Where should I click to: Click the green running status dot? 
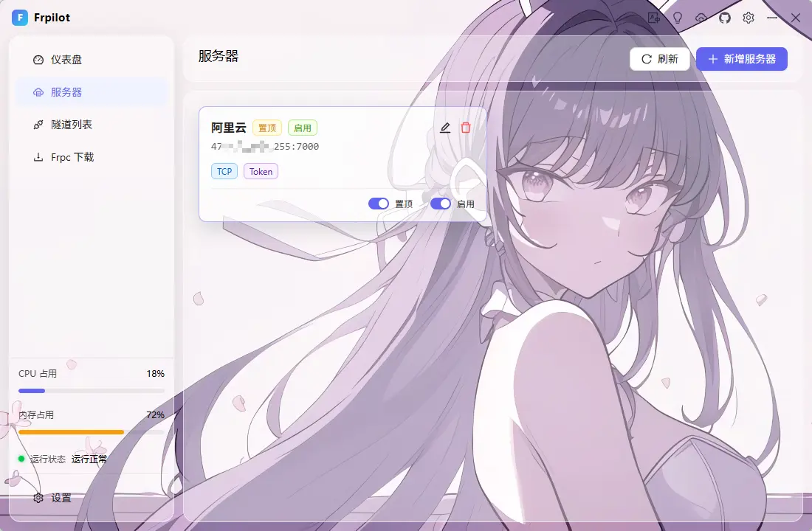[21, 459]
